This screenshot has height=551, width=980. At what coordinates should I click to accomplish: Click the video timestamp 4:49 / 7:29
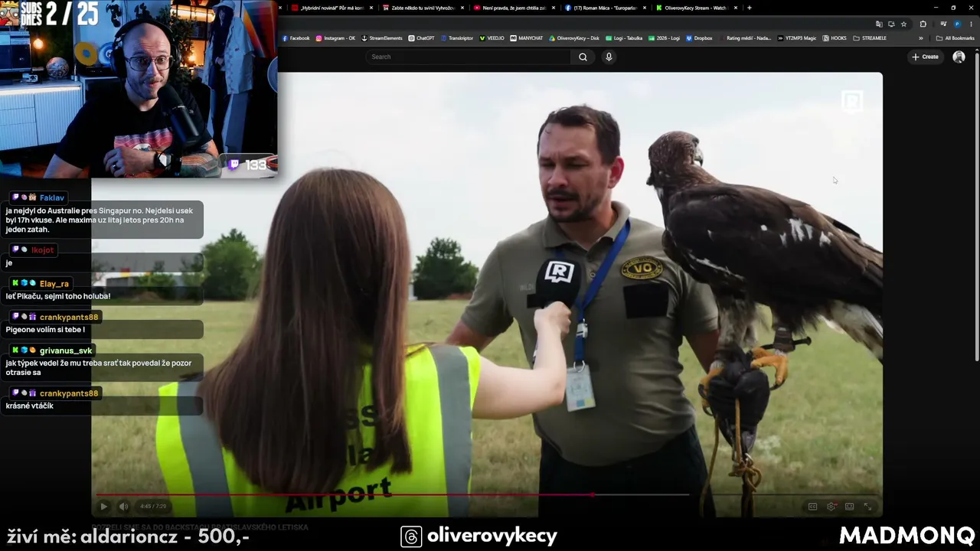point(153,507)
